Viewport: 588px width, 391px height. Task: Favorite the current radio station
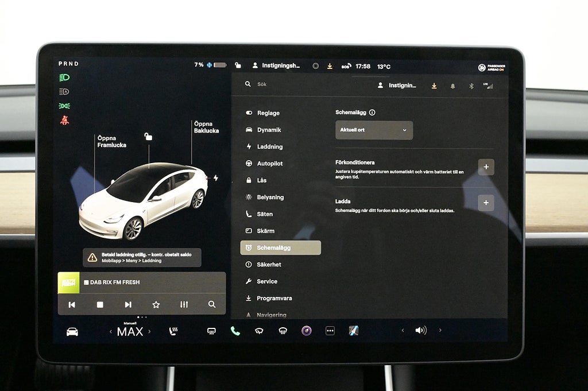[x=156, y=304]
